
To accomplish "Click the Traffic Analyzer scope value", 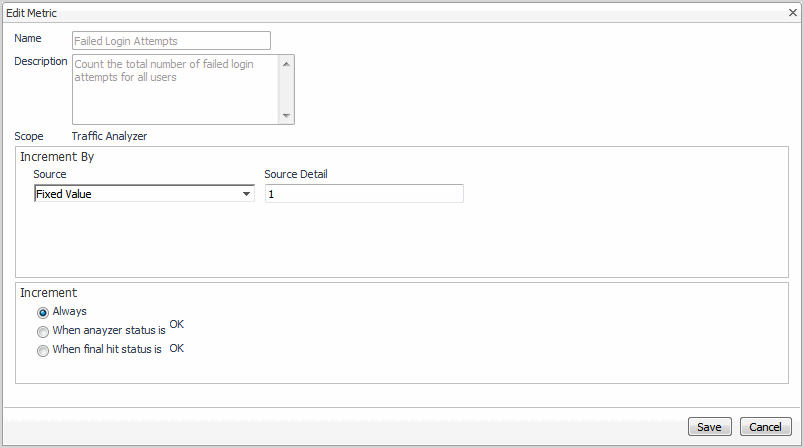I will pyautogui.click(x=110, y=136).
